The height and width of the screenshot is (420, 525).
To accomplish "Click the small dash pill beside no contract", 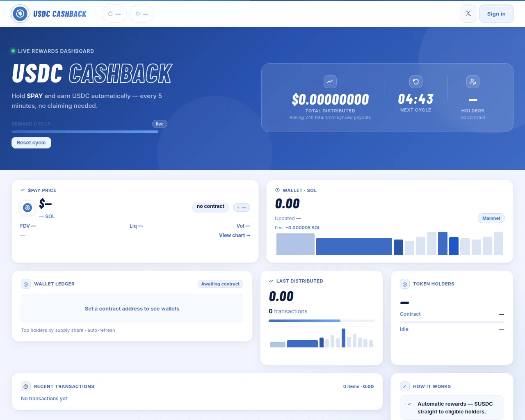I will 242,208.
